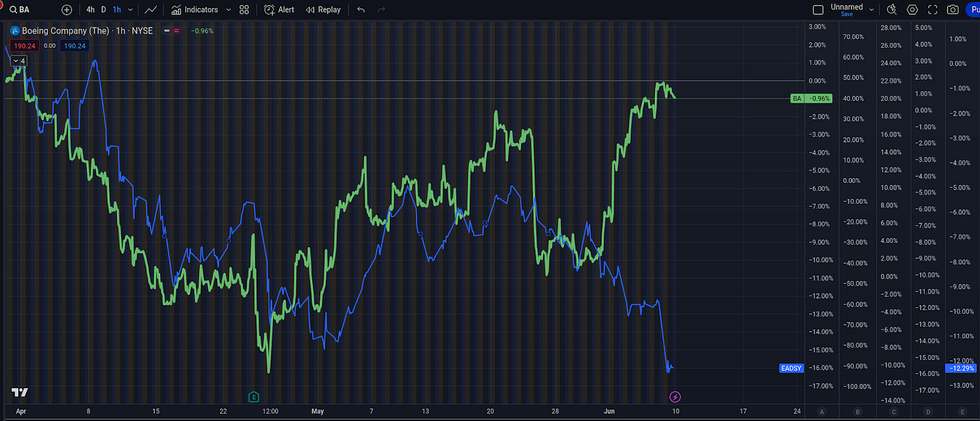Select the 1h timeframe

pos(117,9)
